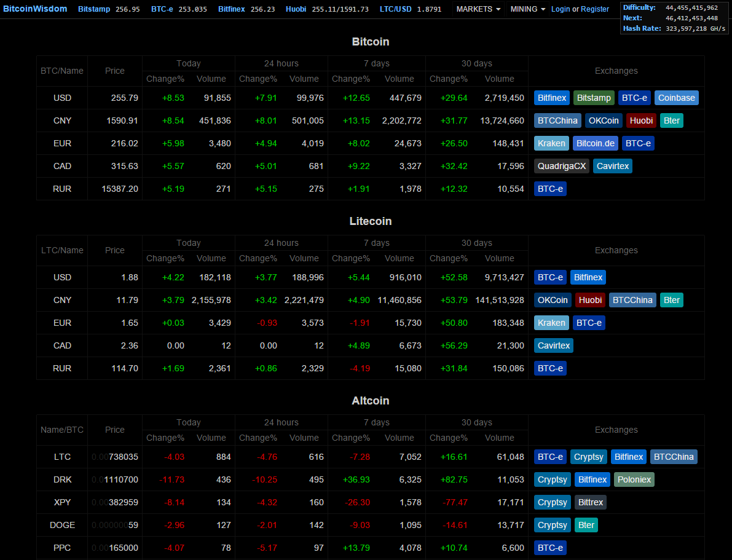The height and width of the screenshot is (560, 732).
Task: Open Cryptsy exchange in DOGE row
Action: coord(553,525)
